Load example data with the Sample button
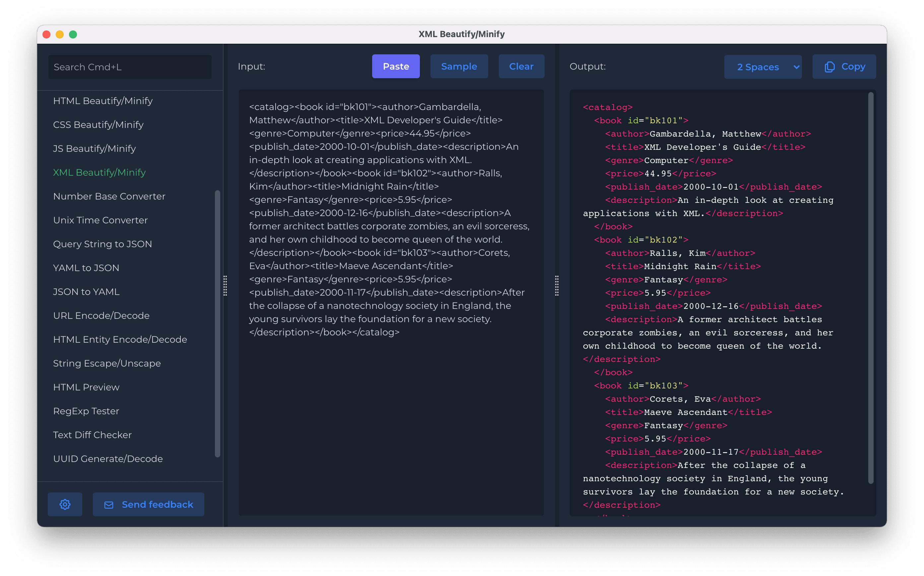The image size is (924, 576). pos(459,66)
